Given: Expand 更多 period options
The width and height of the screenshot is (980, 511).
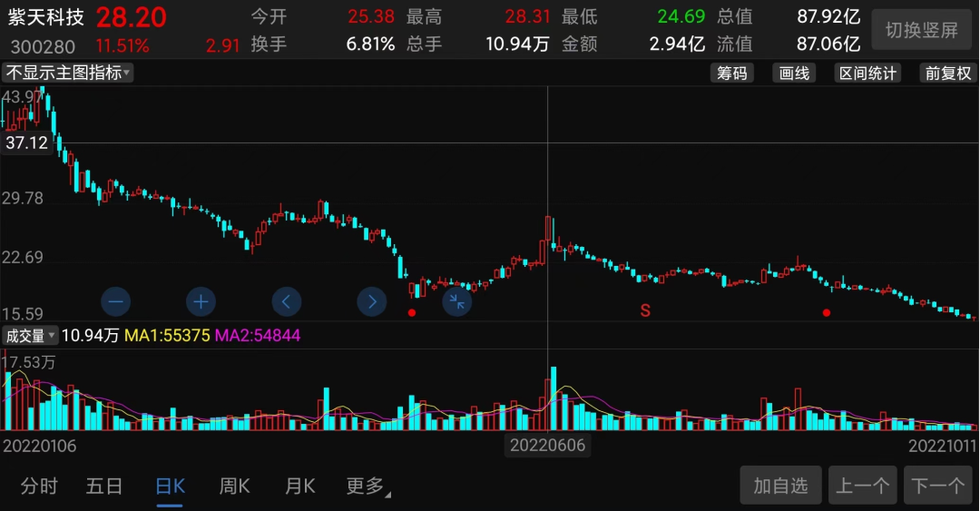Looking at the screenshot, I should click(367, 486).
